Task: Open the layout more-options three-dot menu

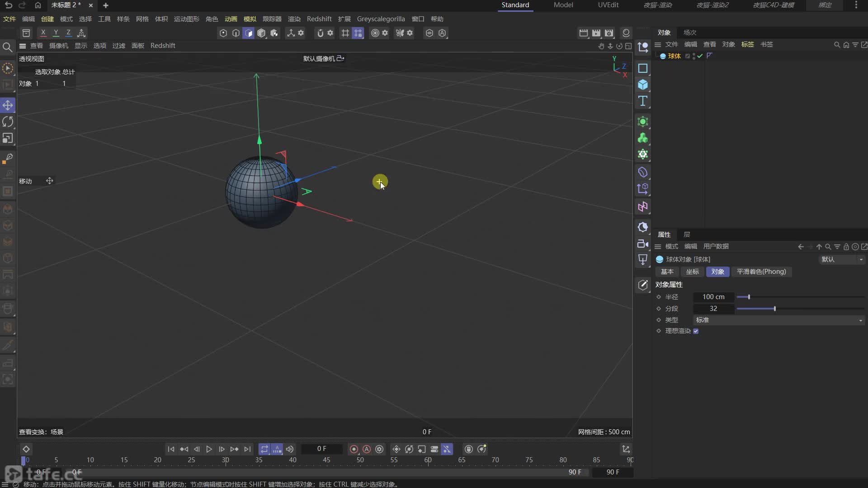Action: (856, 5)
